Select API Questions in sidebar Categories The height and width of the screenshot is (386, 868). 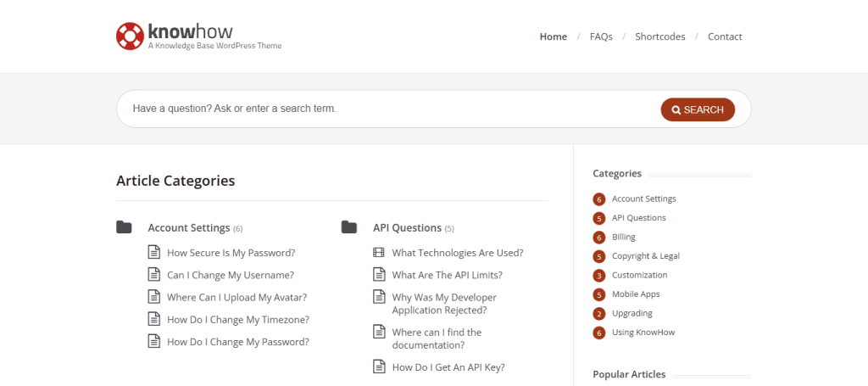pos(639,218)
